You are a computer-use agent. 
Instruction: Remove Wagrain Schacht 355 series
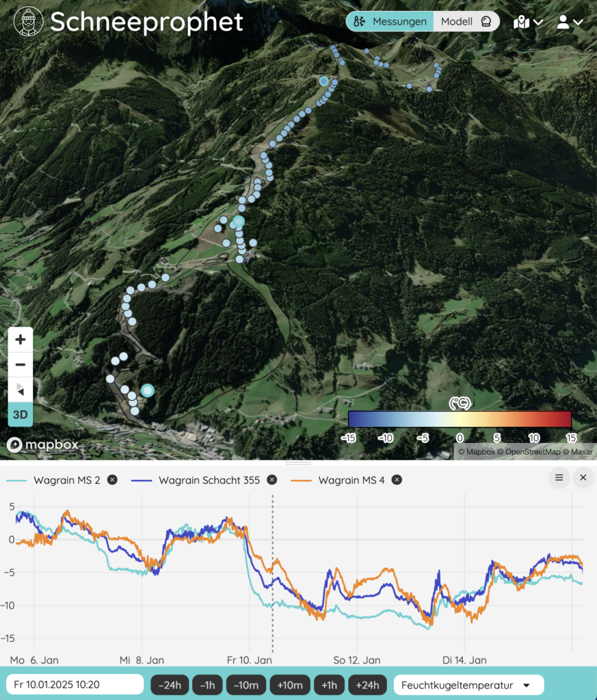point(272,480)
